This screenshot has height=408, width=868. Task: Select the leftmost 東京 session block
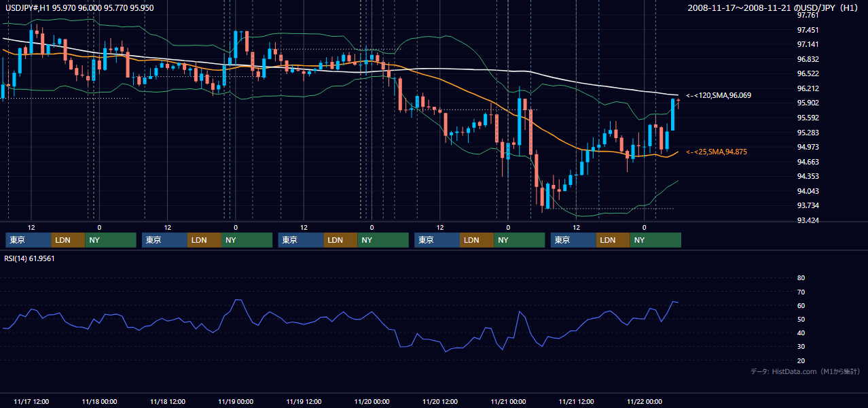(x=29, y=240)
